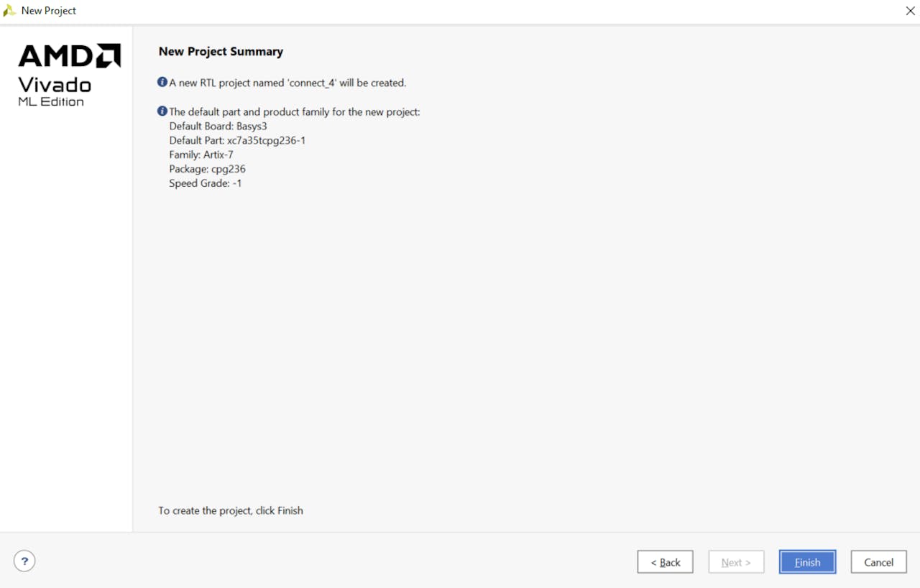
Task: Close the New Project dialog window
Action: 910,11
